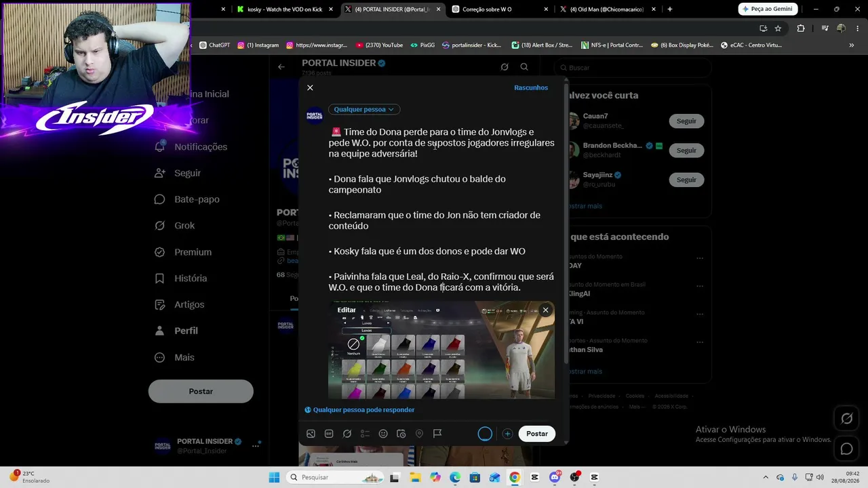
Task: Bookmark this page with star icon
Action: pos(778,28)
